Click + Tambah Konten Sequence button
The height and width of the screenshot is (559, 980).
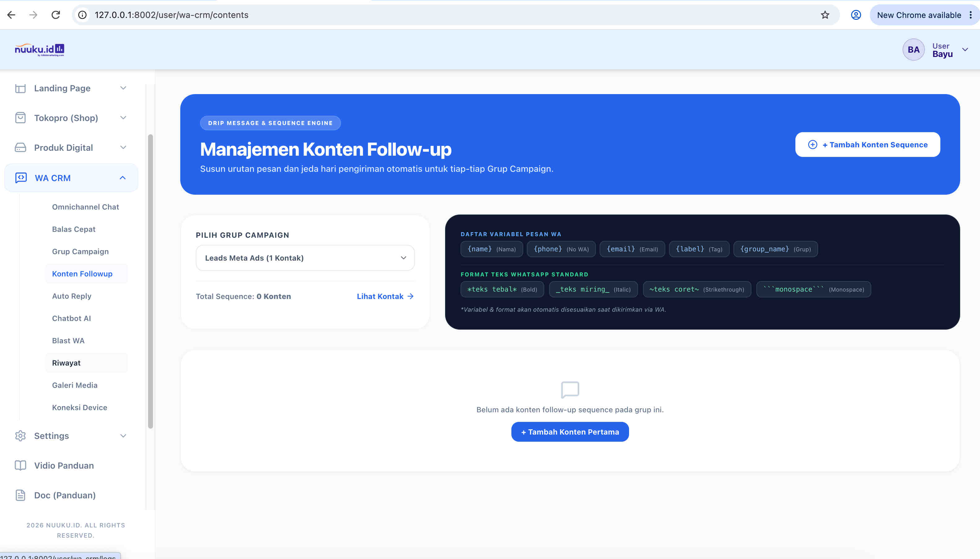point(868,145)
